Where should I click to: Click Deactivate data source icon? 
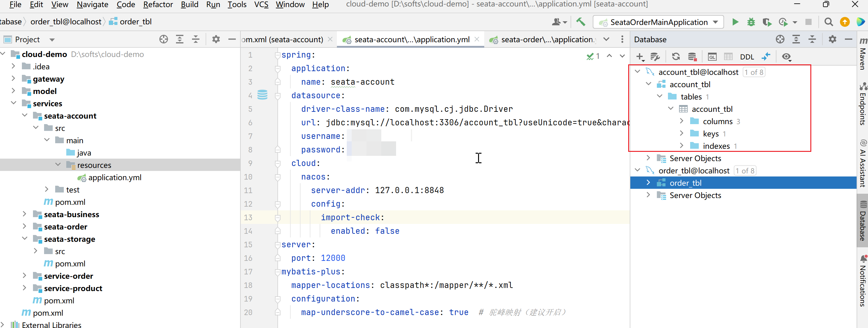tap(692, 57)
